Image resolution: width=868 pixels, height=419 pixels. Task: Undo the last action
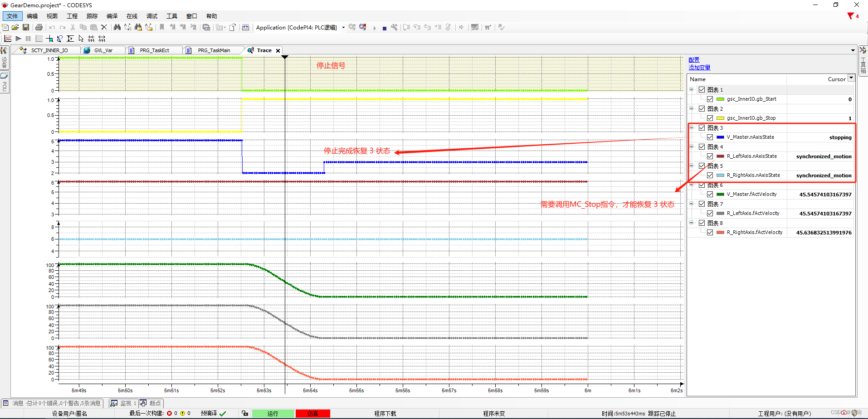[x=52, y=27]
